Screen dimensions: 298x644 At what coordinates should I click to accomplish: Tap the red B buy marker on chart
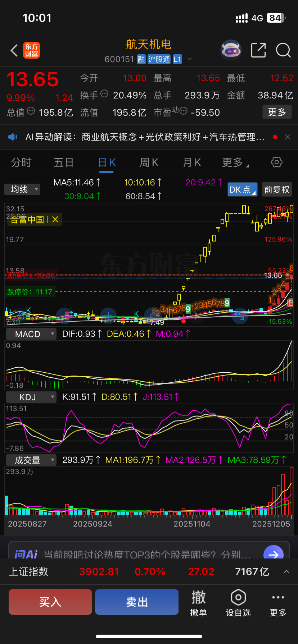pos(290,303)
